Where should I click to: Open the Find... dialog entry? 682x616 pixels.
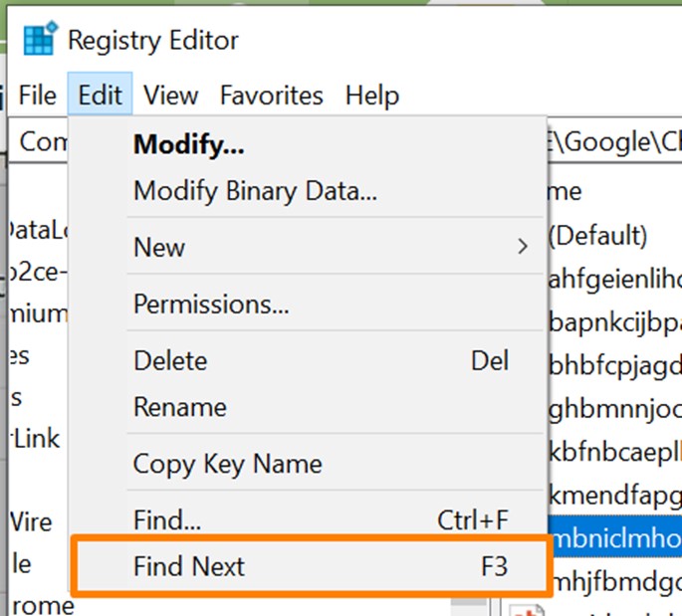pos(167,519)
